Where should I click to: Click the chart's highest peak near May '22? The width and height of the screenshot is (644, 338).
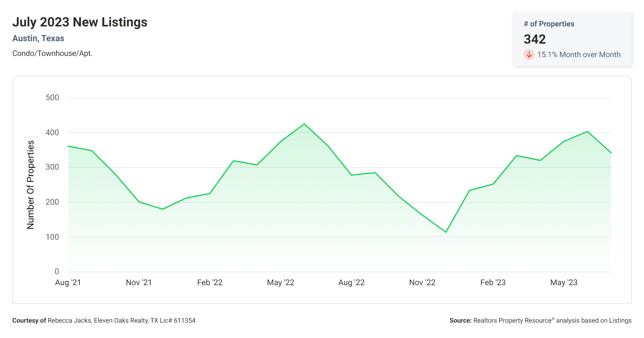point(304,124)
